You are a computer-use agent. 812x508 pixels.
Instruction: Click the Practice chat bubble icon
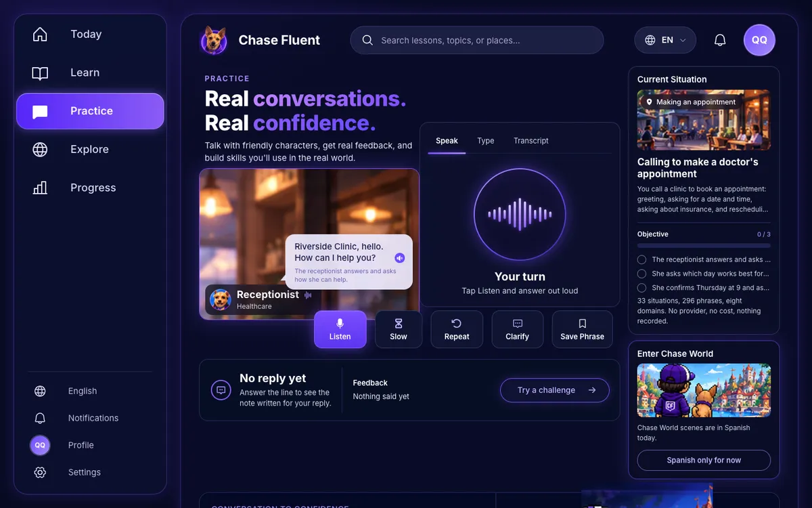point(40,112)
